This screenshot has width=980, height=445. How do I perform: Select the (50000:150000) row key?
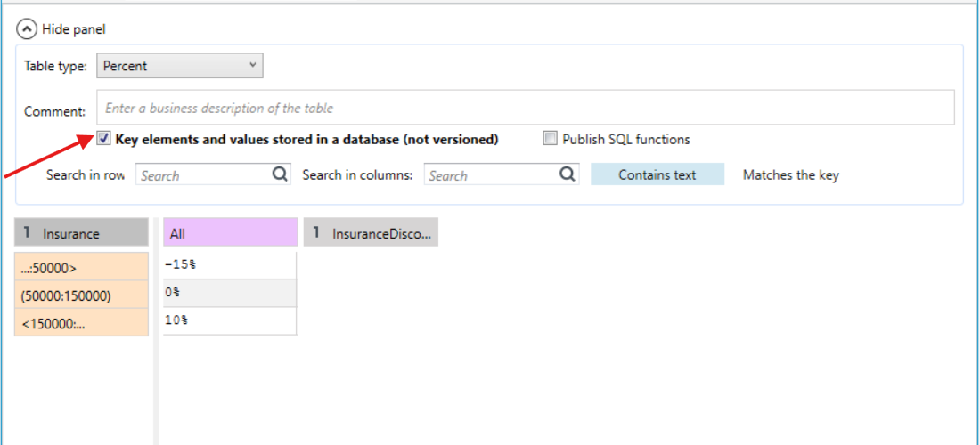[81, 295]
